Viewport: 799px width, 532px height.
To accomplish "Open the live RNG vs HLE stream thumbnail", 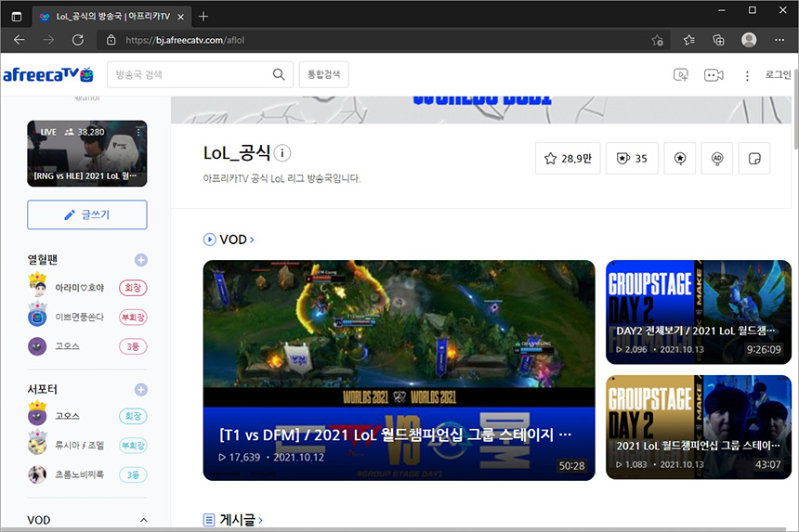I will click(x=87, y=153).
